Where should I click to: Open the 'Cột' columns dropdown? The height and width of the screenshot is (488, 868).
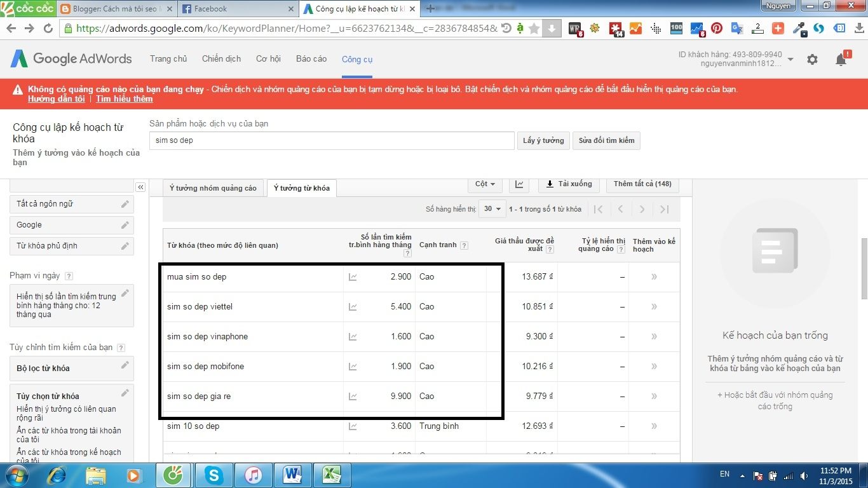[x=485, y=184]
